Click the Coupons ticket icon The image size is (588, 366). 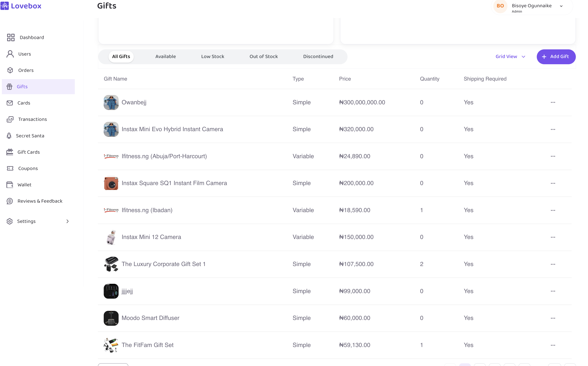pos(10,169)
